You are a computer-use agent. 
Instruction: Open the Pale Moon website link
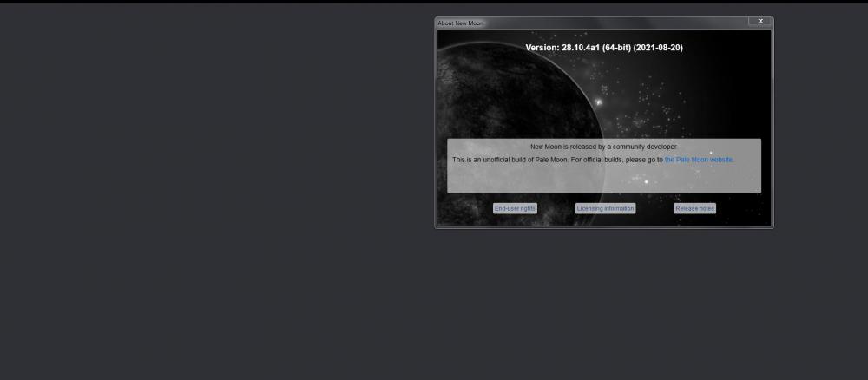699,160
